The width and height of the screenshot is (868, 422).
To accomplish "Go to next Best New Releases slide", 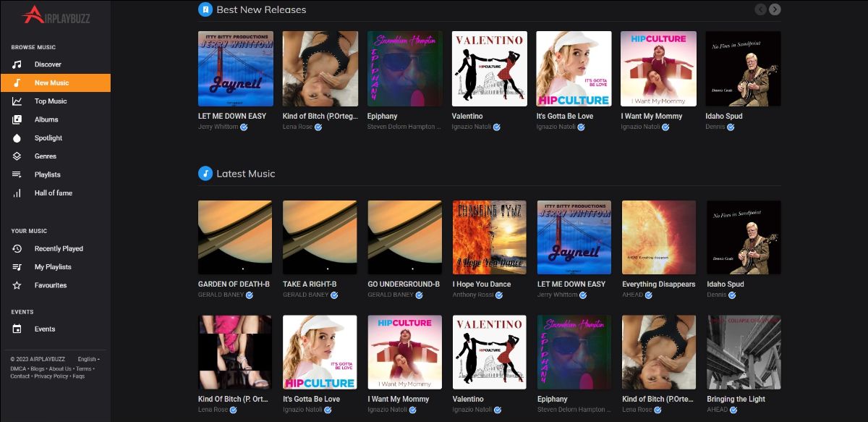I will [x=775, y=9].
